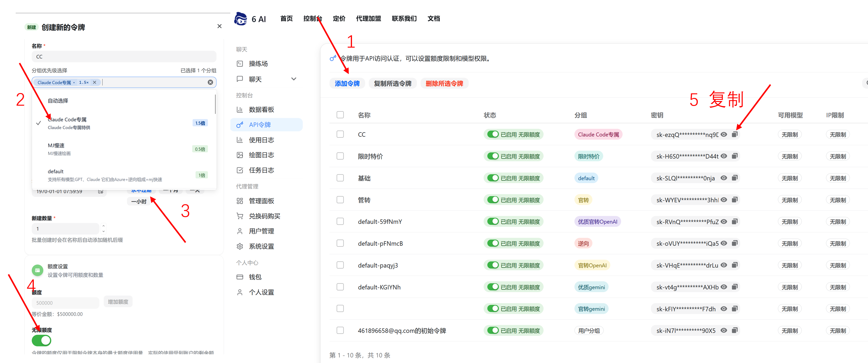868x363 pixels.
Task: Click the group dropdown list scrollbar
Action: click(x=215, y=104)
